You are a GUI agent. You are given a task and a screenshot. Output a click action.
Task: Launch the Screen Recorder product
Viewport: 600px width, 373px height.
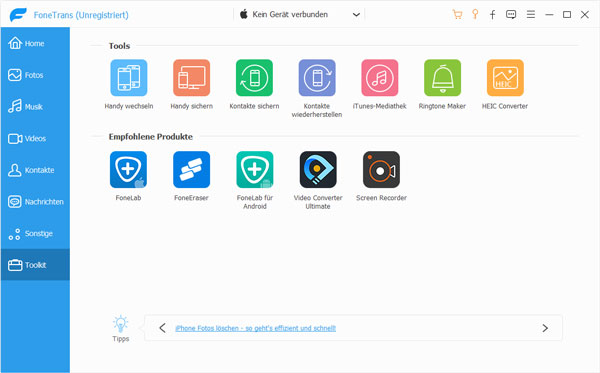pyautogui.click(x=381, y=169)
